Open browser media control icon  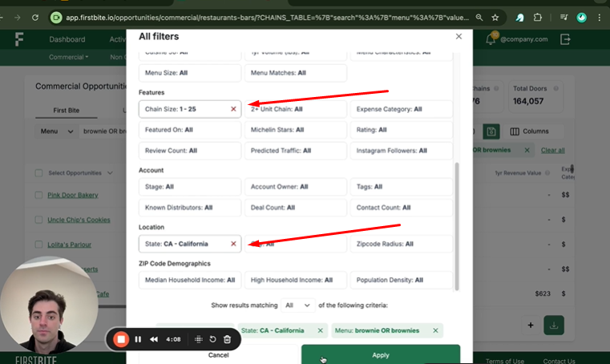[564, 18]
